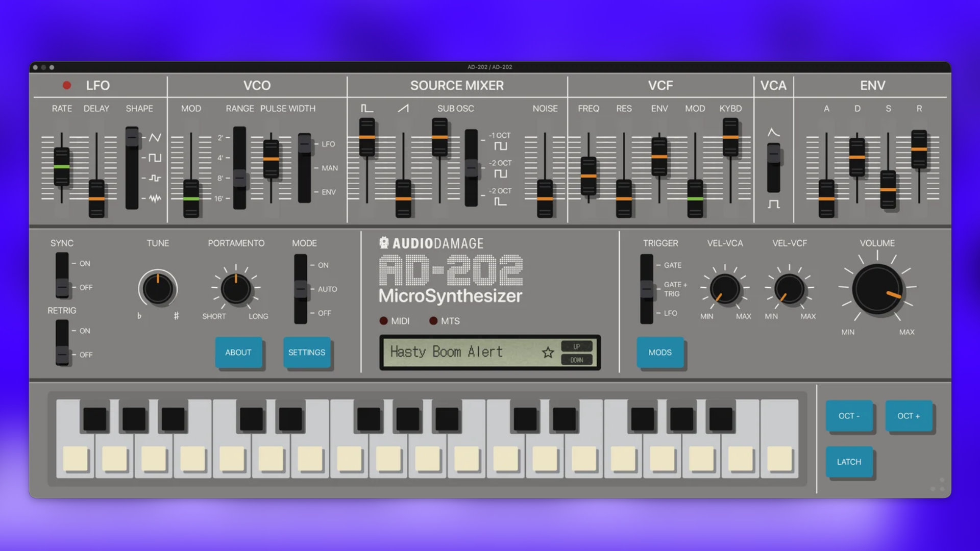Click the sawtooth wave icon in Source Mixer
Image resolution: width=980 pixels, height=551 pixels.
coord(403,108)
